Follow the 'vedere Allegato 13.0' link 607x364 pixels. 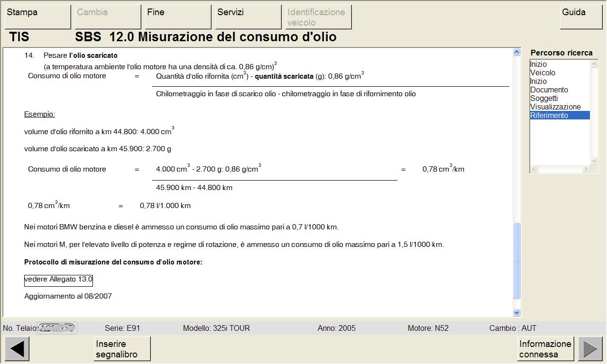pyautogui.click(x=58, y=280)
